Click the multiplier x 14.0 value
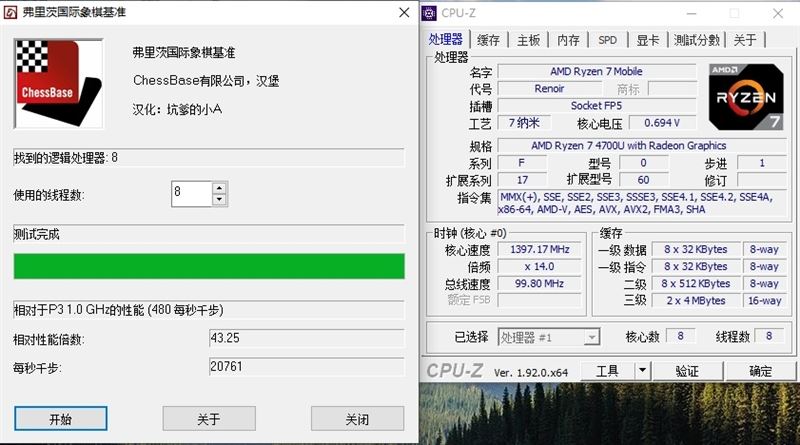This screenshot has height=445, width=800. tap(540, 266)
